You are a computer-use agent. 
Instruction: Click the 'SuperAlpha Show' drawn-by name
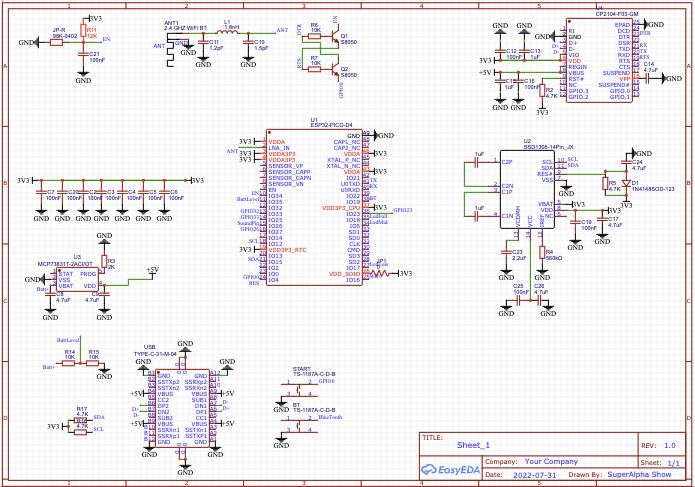pyautogui.click(x=639, y=475)
